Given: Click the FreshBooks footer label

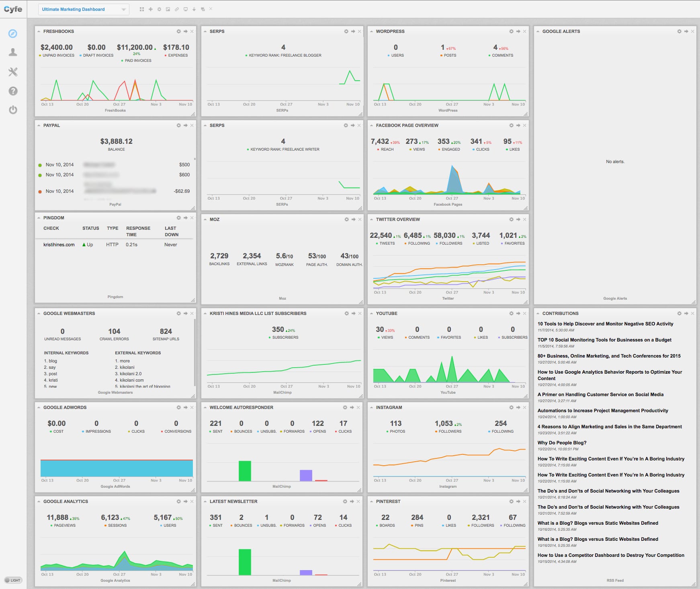Looking at the screenshot, I should (x=115, y=110).
